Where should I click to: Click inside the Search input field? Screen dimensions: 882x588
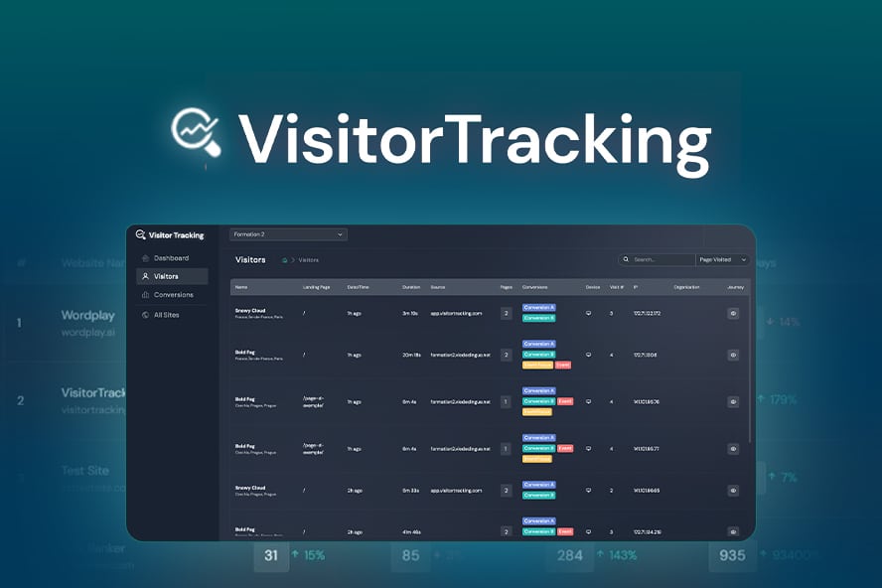point(661,258)
